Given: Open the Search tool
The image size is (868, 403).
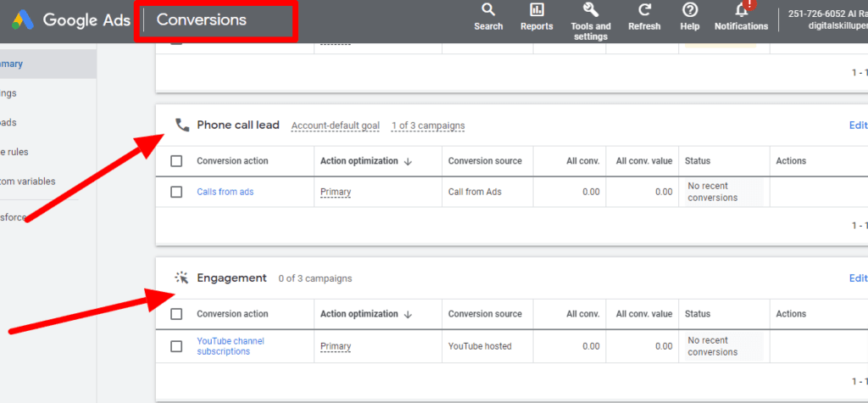Looking at the screenshot, I should pyautogui.click(x=488, y=17).
